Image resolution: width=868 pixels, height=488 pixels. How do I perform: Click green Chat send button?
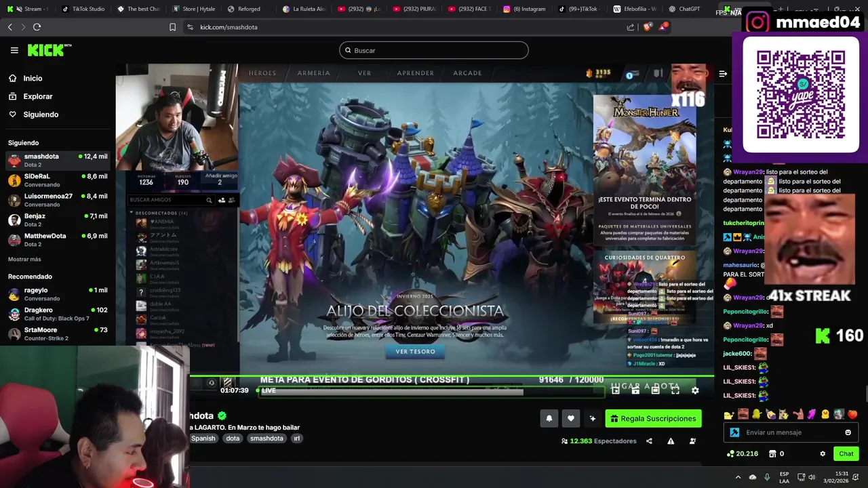[846, 454]
